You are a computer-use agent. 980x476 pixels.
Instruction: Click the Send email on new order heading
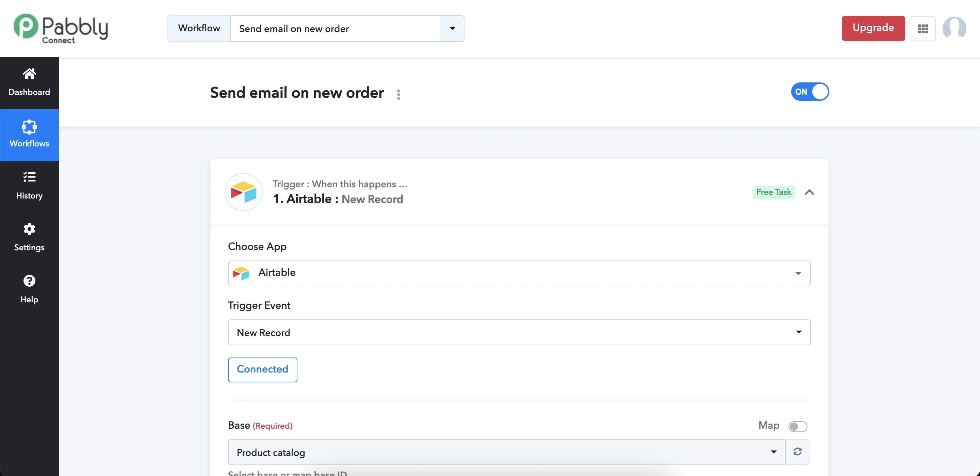(x=297, y=93)
